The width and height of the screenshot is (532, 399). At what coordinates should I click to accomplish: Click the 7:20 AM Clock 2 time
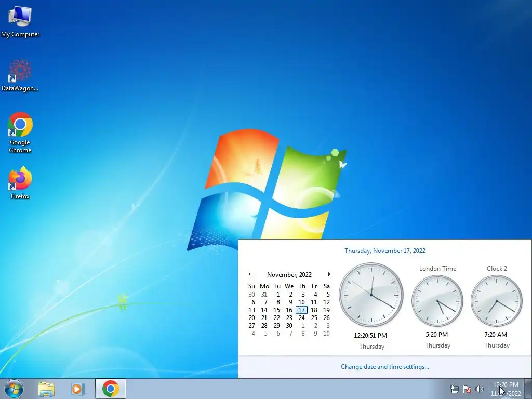496,335
